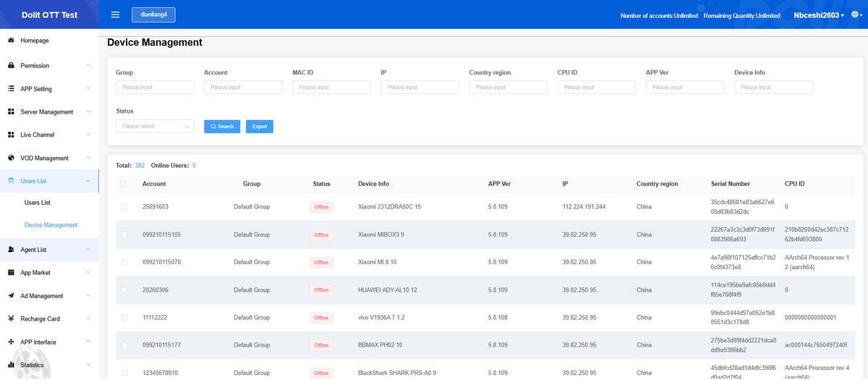Click the Statistics chart icon
This screenshot has width=868, height=380.
12,365
